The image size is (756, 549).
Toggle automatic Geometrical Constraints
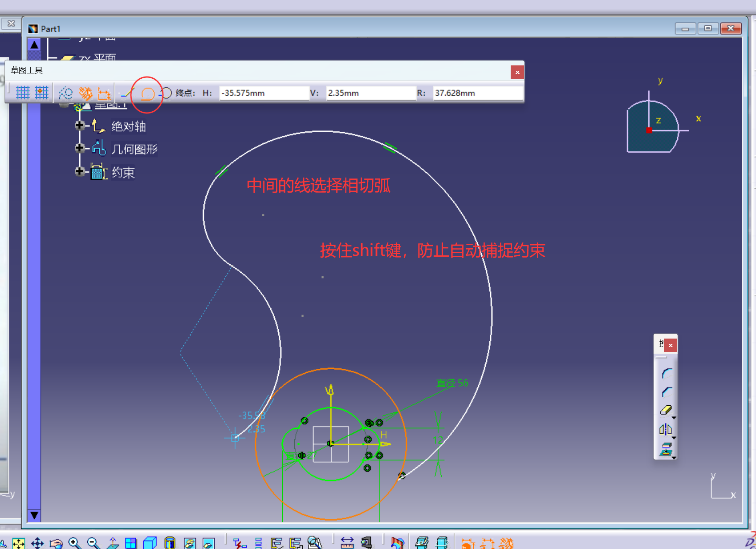[85, 93]
